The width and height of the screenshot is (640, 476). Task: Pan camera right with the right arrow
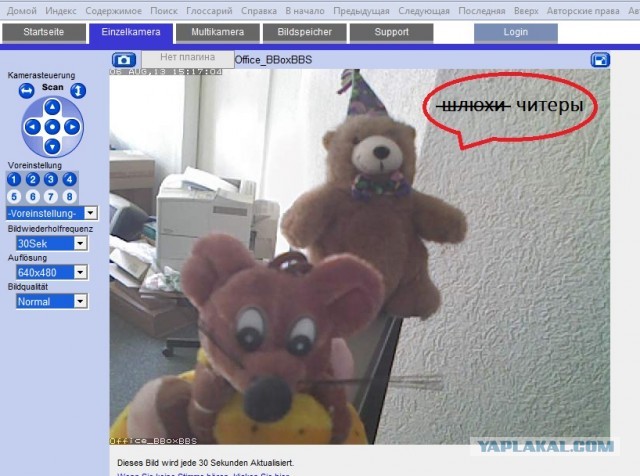(72, 127)
